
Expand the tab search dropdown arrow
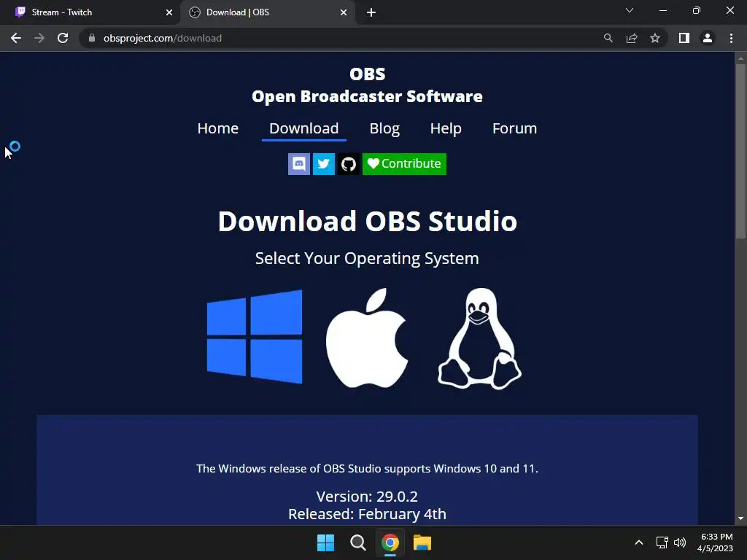(630, 10)
